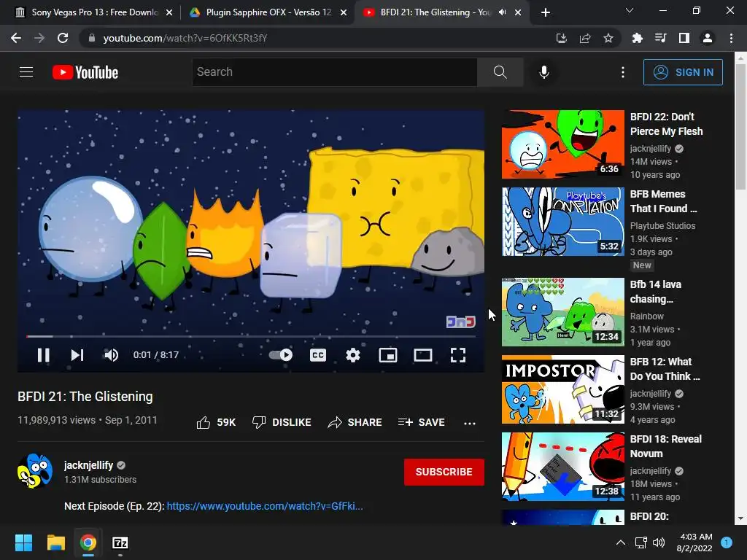Image resolution: width=747 pixels, height=560 pixels.
Task: Open the Windows Start menu
Action: 23,542
